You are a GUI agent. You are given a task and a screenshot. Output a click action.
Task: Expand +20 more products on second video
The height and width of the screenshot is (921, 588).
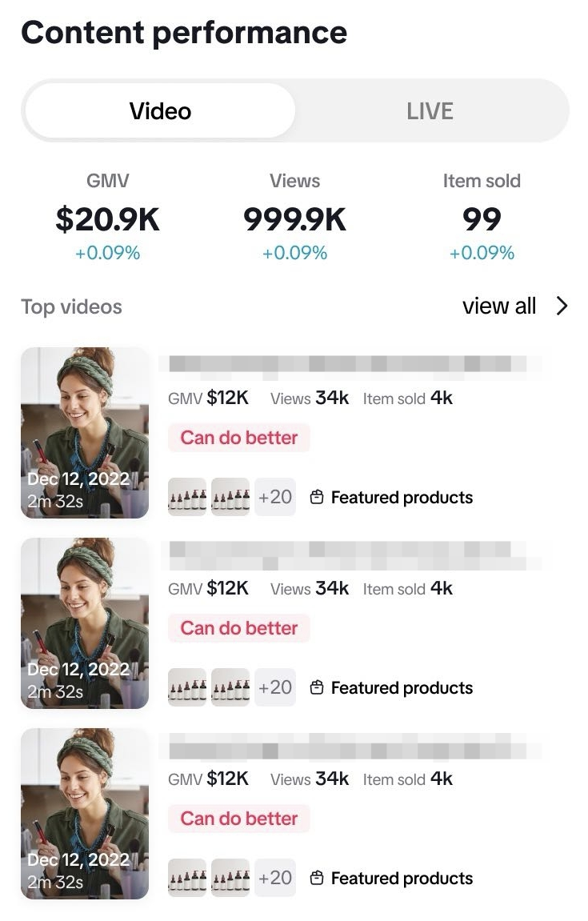275,687
